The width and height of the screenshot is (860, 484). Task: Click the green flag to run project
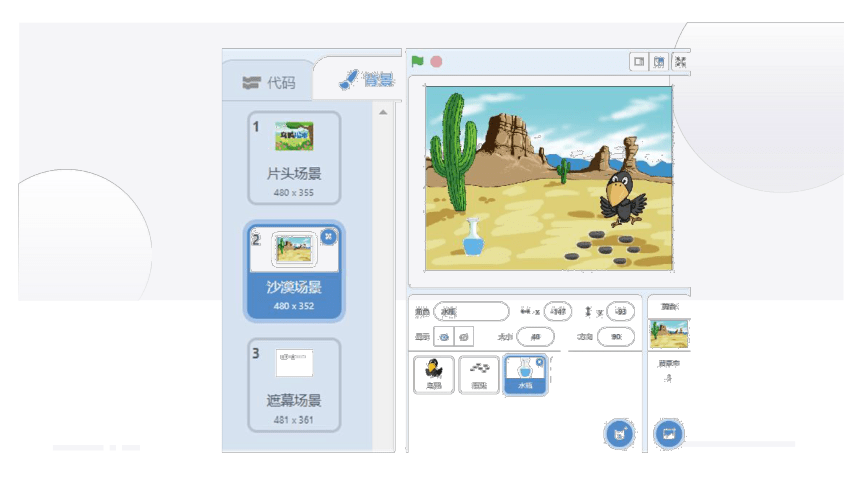(x=417, y=61)
